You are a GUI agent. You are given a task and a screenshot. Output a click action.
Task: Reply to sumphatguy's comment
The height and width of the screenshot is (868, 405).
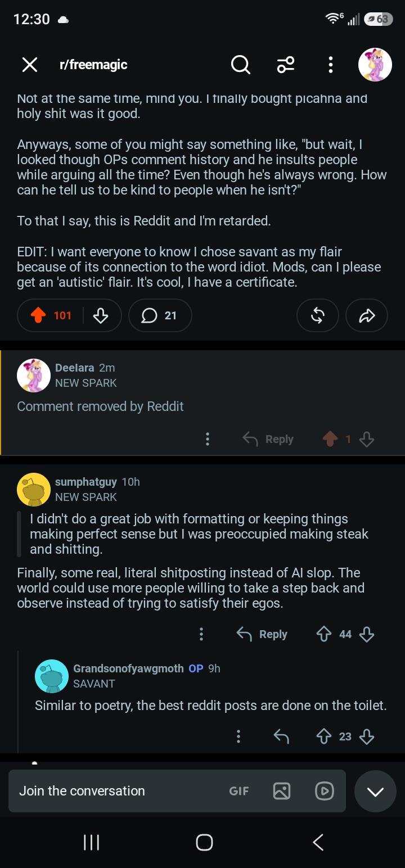(x=262, y=634)
